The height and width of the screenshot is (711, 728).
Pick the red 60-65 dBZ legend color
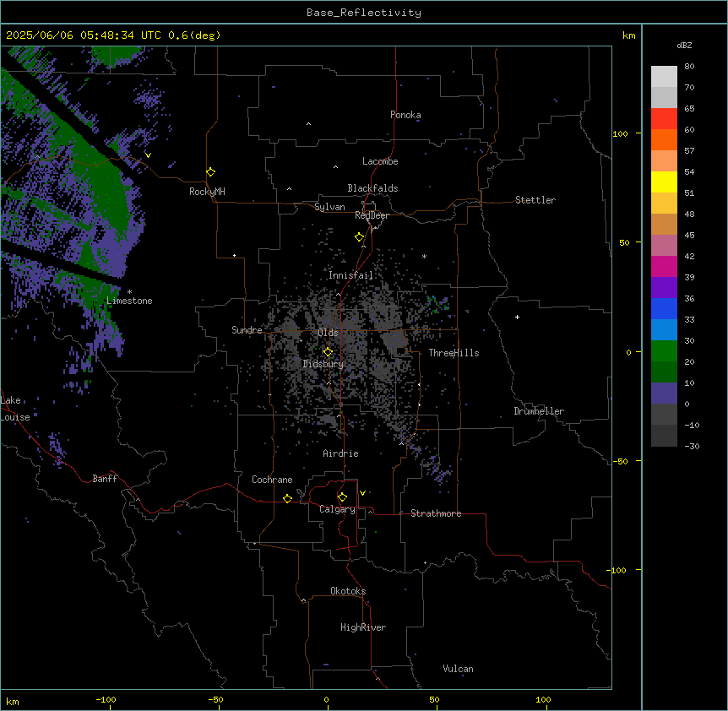click(664, 119)
